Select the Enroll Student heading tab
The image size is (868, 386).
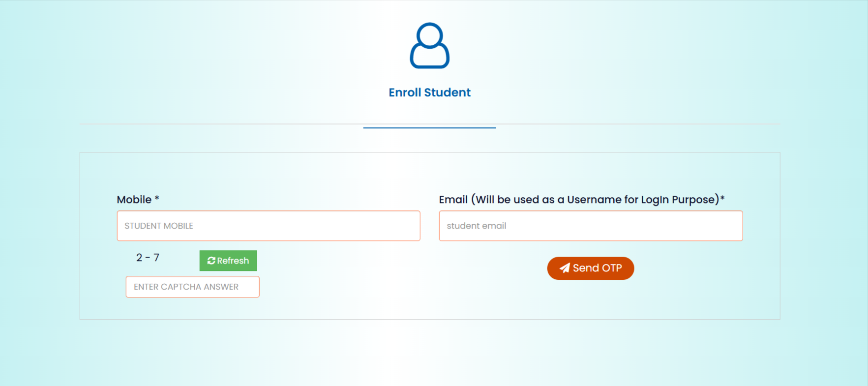[429, 92]
